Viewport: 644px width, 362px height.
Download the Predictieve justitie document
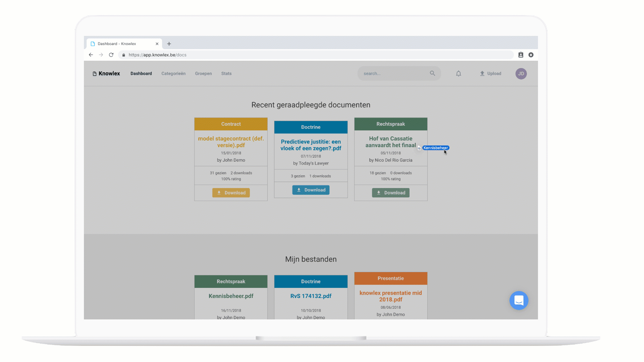311,190
